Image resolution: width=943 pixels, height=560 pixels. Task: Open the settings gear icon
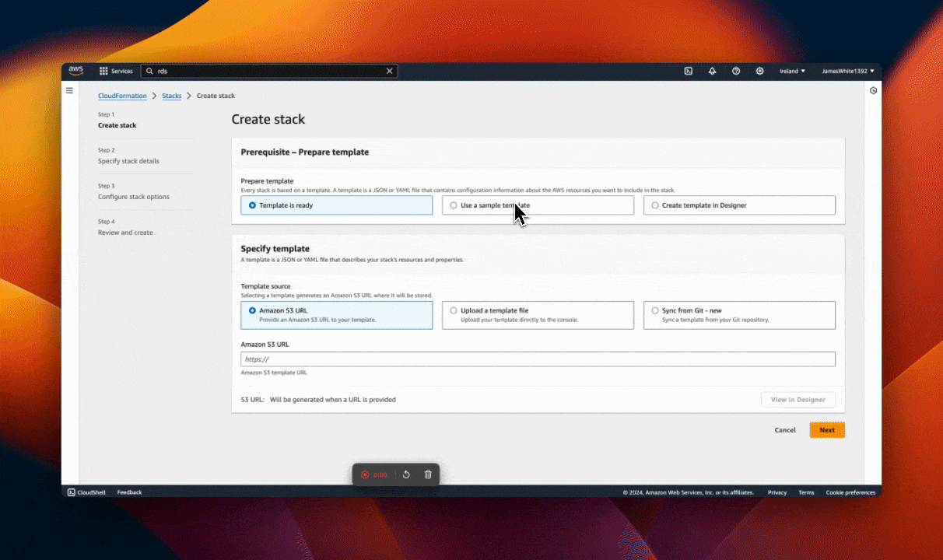point(760,71)
